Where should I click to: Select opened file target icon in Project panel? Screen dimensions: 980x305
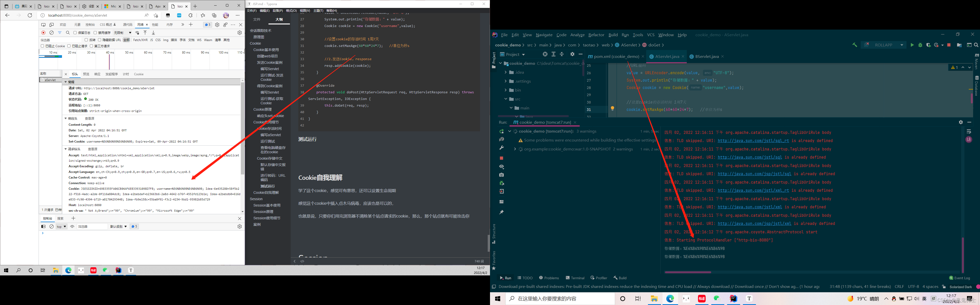click(x=545, y=54)
